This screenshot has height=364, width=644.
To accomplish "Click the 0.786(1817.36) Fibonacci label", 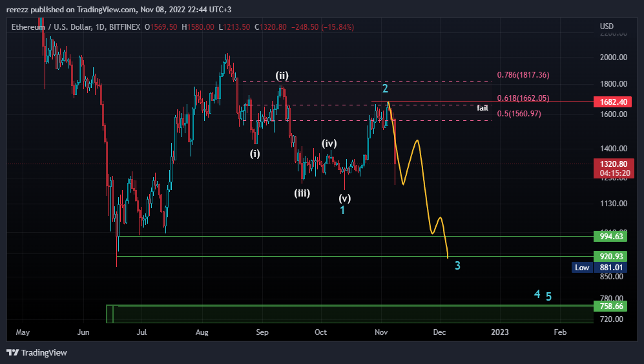I will [x=523, y=75].
